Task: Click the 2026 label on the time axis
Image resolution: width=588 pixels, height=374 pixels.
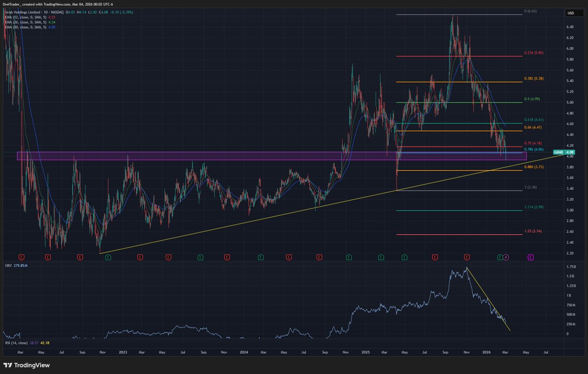Action: point(486,352)
